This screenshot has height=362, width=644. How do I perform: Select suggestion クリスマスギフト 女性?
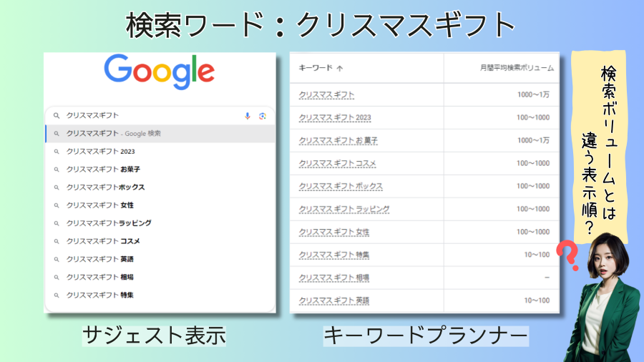tap(160, 205)
